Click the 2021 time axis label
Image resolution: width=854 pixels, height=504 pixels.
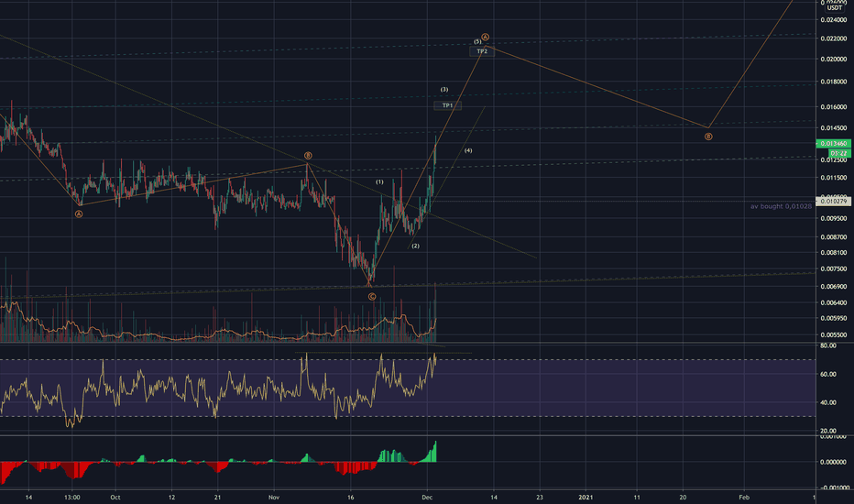586,498
